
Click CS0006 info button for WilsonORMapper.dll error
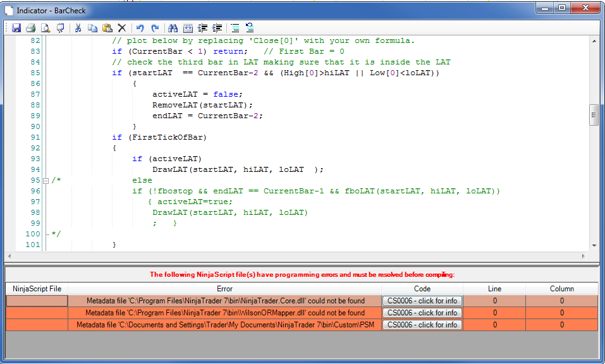(x=422, y=313)
